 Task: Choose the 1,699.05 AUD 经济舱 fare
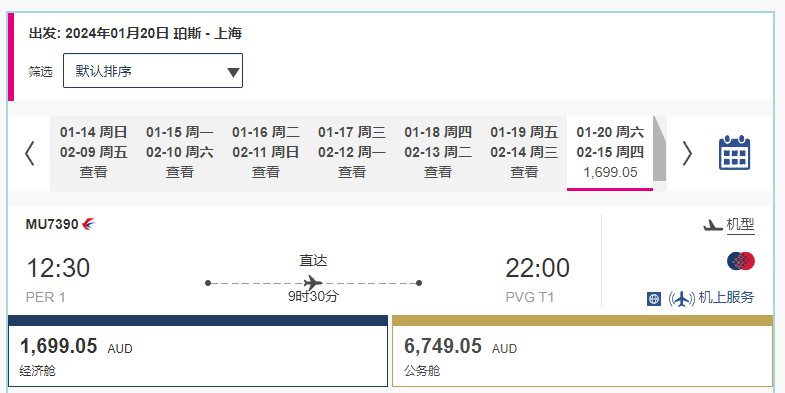[x=198, y=351]
